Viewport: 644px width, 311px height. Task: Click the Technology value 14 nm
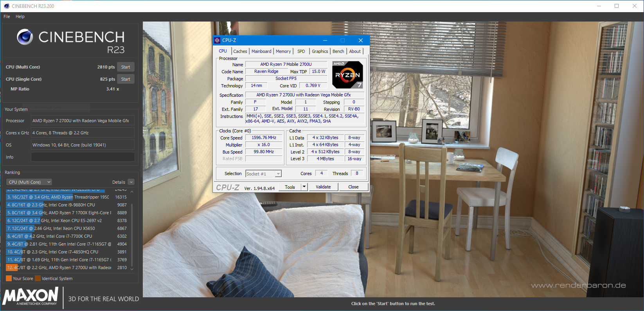click(x=256, y=85)
